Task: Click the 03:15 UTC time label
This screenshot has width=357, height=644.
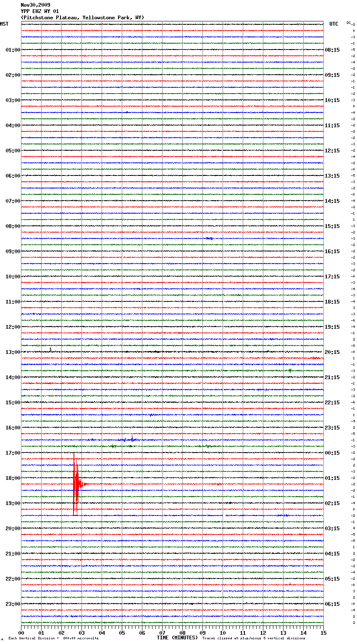Action: pos(332,529)
